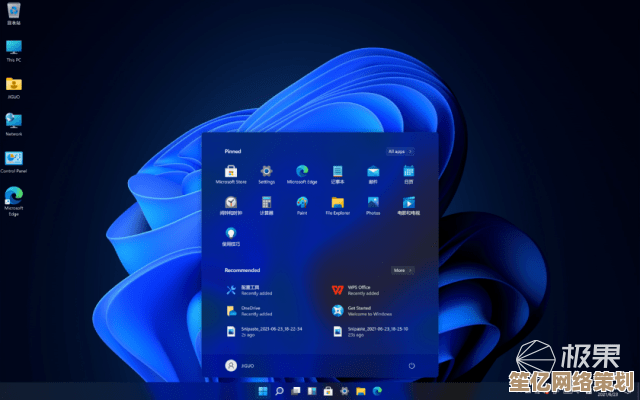
Task: Launch the Photos app from the pinned section
Action: pyautogui.click(x=373, y=203)
